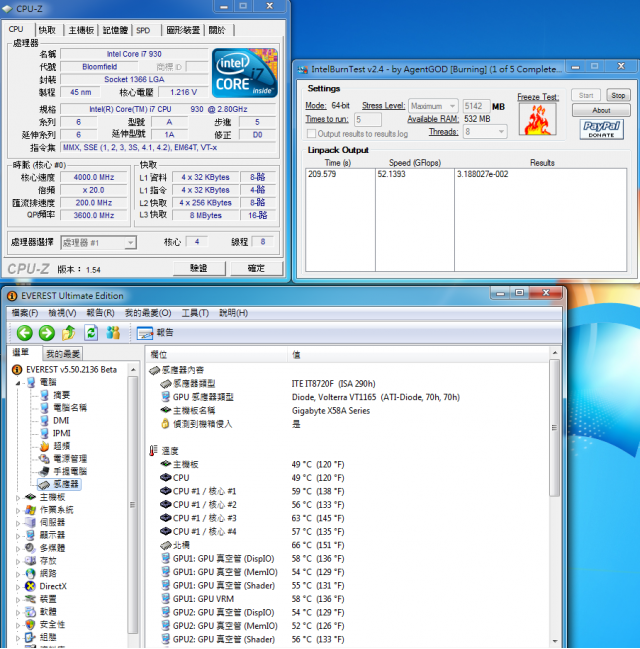The image size is (640, 649).
Task: Click the Gigabyte X58A Series value
Action: 331,411
